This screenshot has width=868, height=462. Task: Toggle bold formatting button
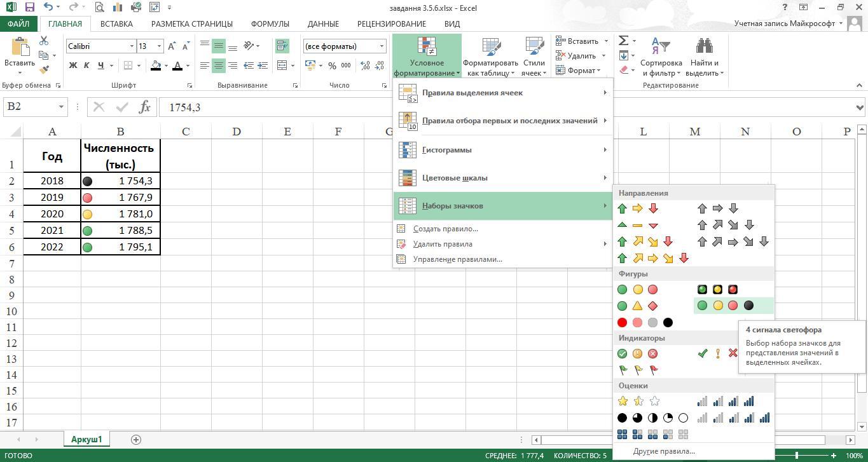[x=73, y=65]
